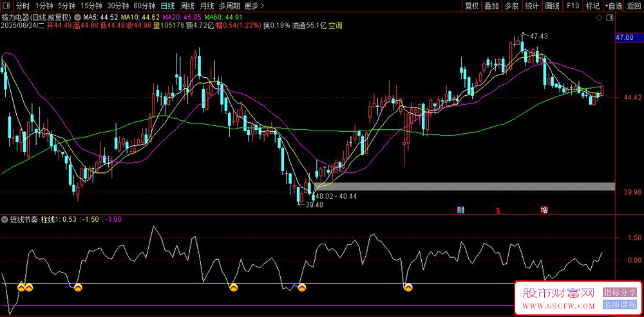Click the 0.00 indicator axis label
Screen dimensions: 644x317
(x=634, y=260)
